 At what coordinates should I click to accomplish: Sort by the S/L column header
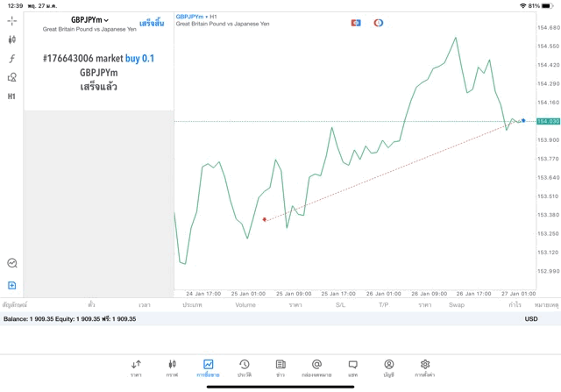340,305
